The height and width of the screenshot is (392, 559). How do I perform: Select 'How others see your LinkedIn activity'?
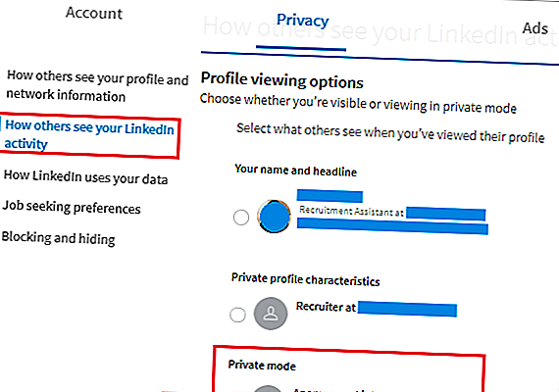(89, 135)
